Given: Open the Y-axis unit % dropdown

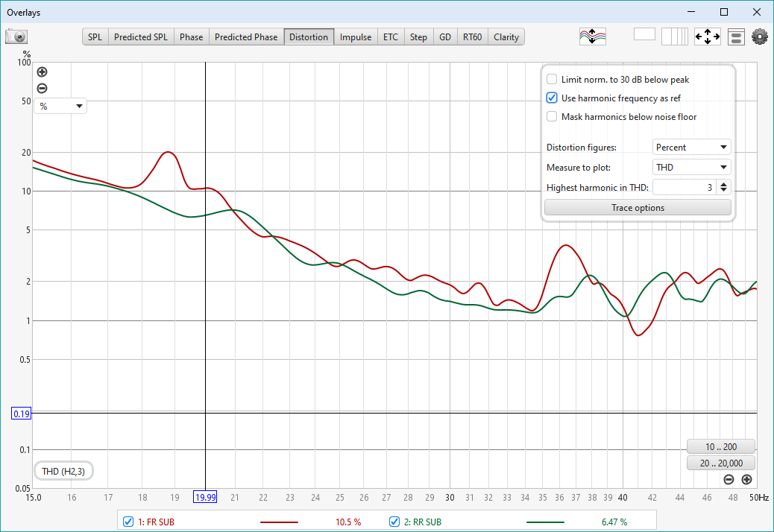Looking at the screenshot, I should (x=60, y=106).
